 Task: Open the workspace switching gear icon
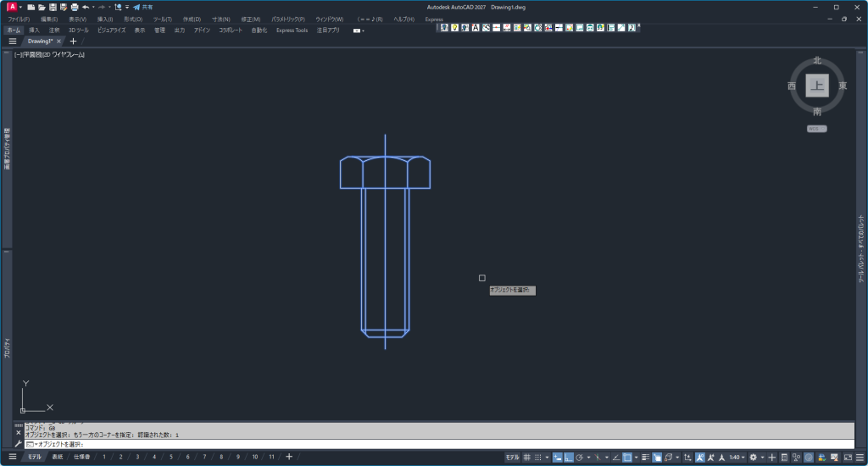pos(753,458)
